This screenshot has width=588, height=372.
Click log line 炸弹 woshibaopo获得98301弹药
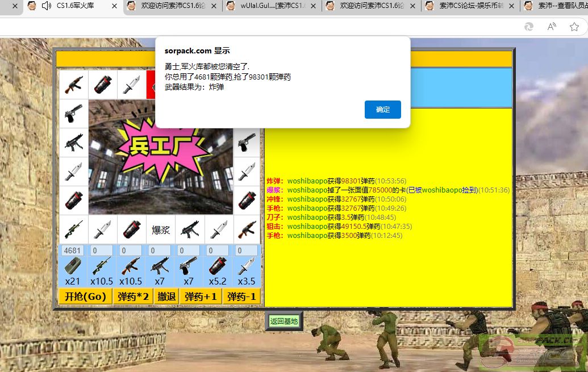[336, 181]
